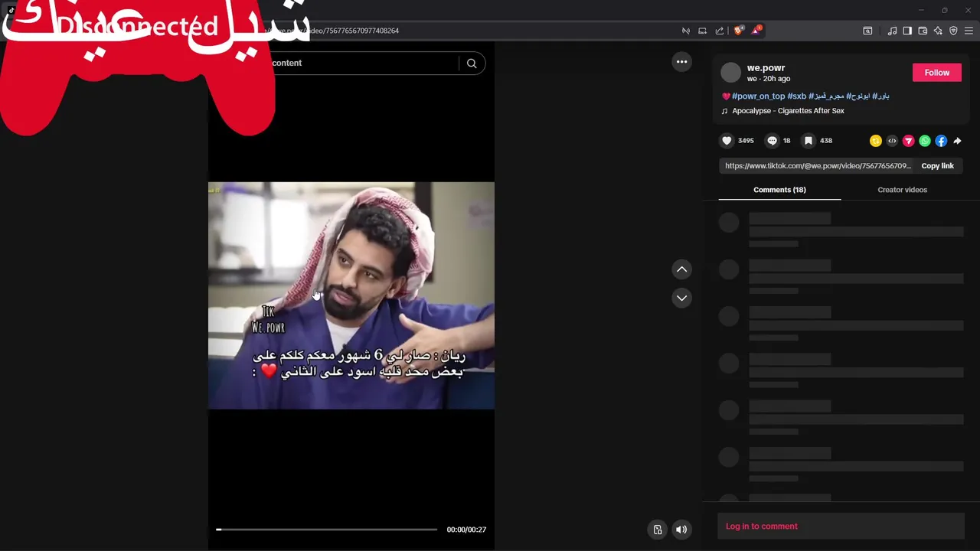
Task: Share the video to WhatsApp
Action: (x=925, y=141)
